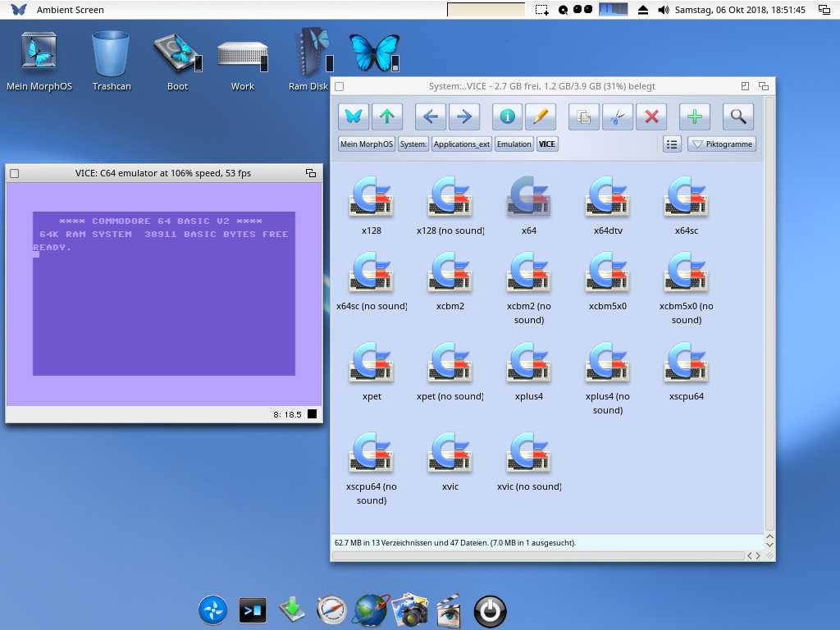
Task: Click the Mein MorphOS breadcrumb button
Action: click(x=366, y=144)
